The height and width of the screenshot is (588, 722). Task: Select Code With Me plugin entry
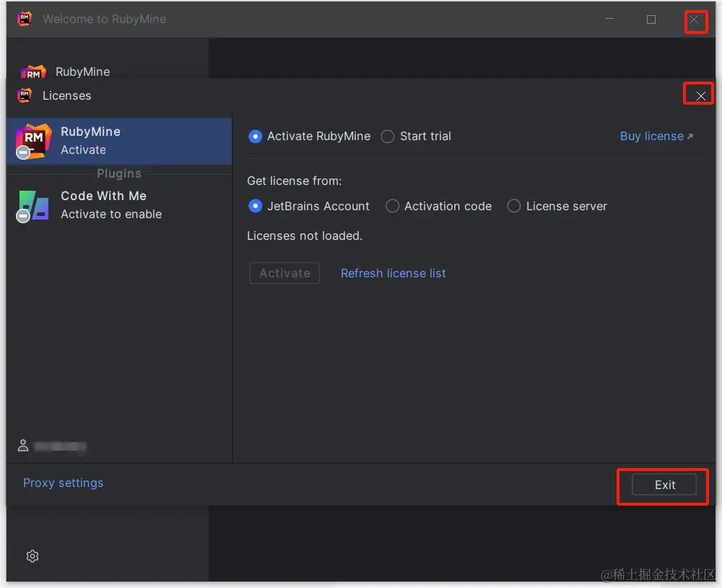[x=119, y=205]
